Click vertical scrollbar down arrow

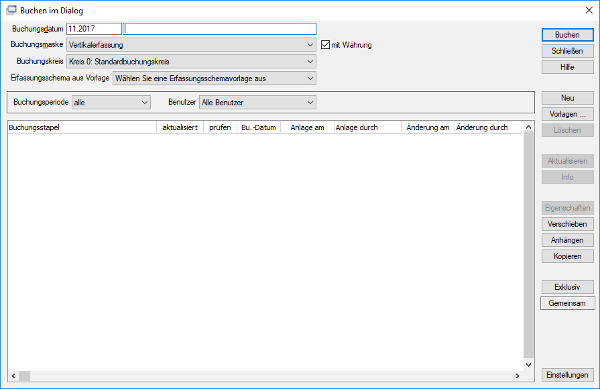point(528,365)
